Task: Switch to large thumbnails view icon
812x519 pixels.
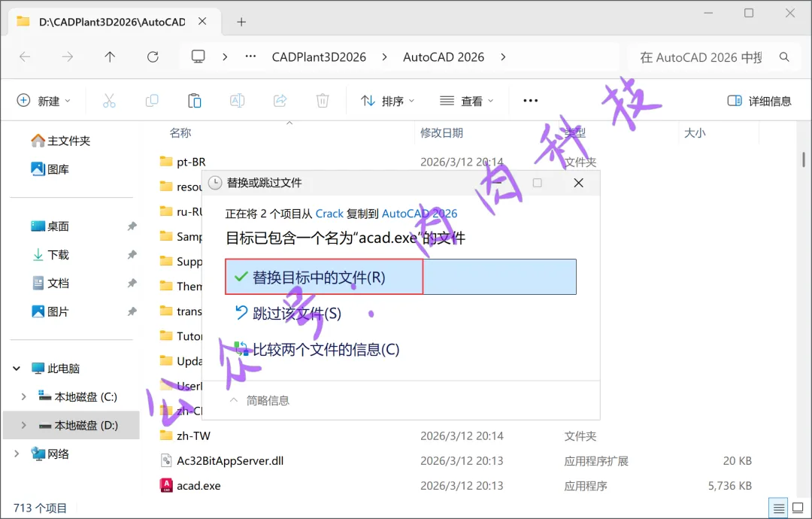Action: [798, 508]
